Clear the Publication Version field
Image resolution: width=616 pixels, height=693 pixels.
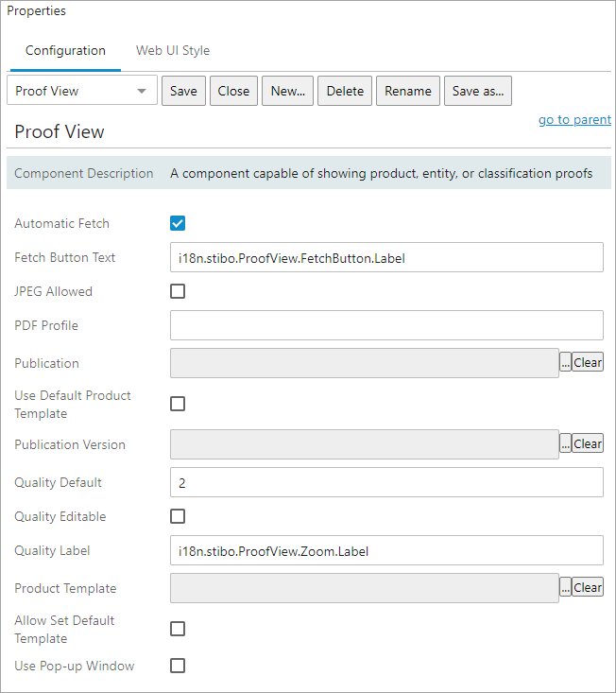588,443
